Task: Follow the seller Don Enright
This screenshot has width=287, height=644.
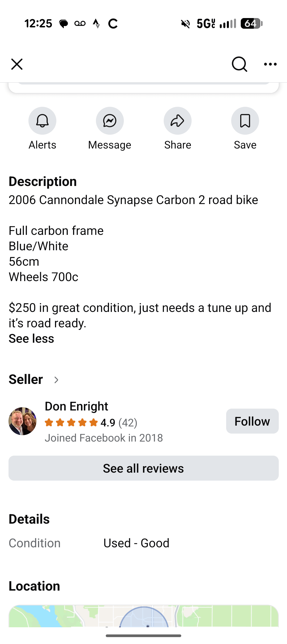Action: (252, 421)
